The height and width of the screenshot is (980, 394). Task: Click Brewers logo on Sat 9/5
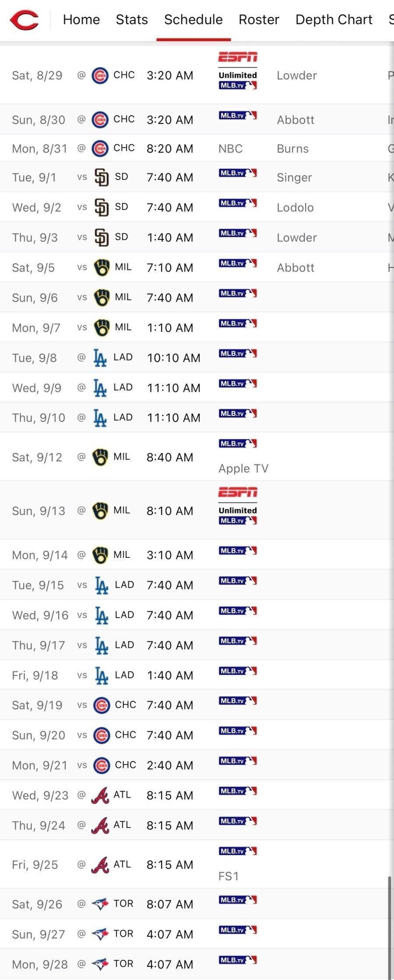(102, 267)
